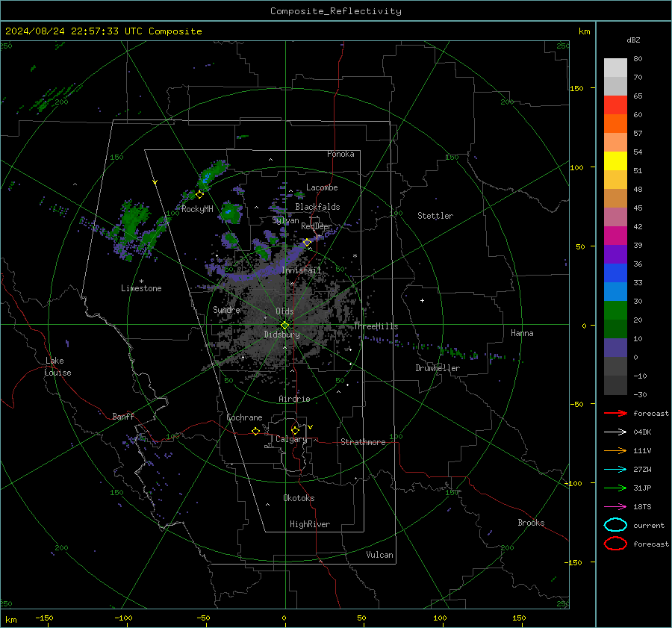Click the Brooks label

[531, 523]
